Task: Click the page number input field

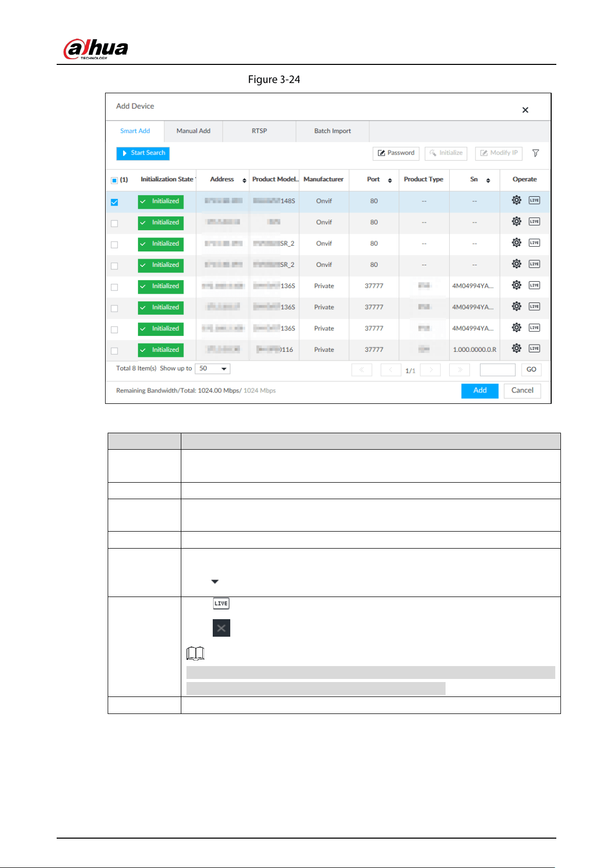Action: 498,370
